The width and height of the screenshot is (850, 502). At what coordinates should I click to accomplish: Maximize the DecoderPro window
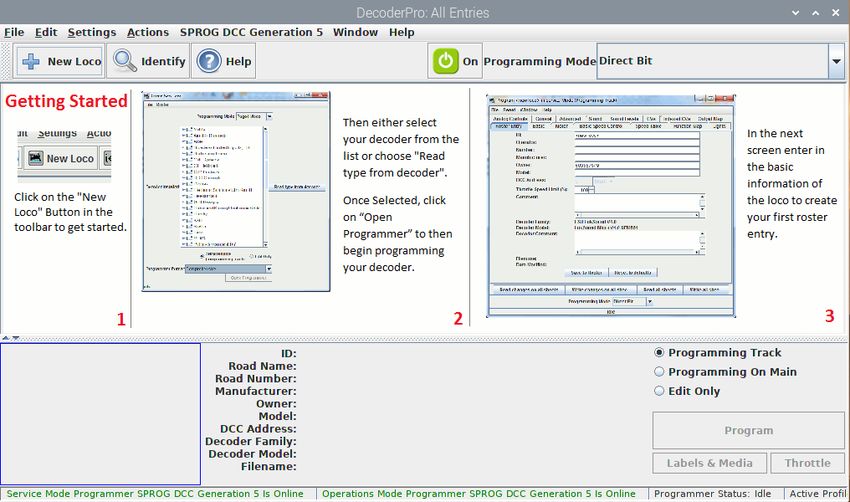tap(815, 12)
